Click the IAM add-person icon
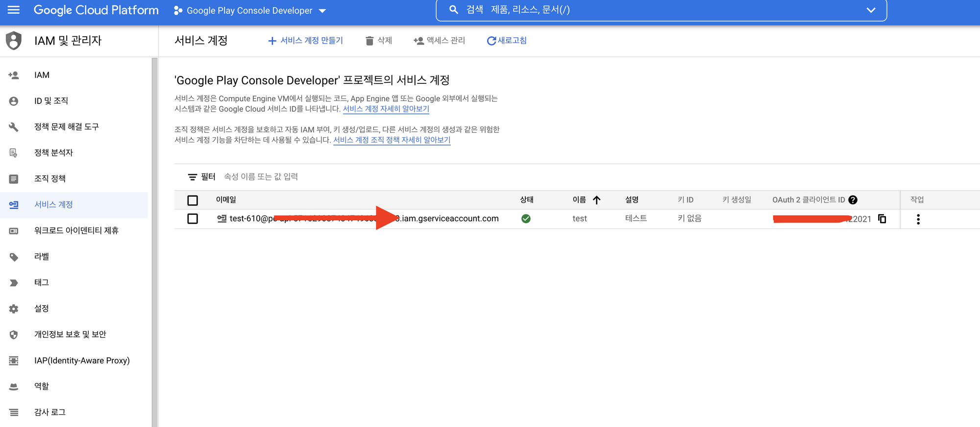980x427 pixels. click(x=14, y=75)
